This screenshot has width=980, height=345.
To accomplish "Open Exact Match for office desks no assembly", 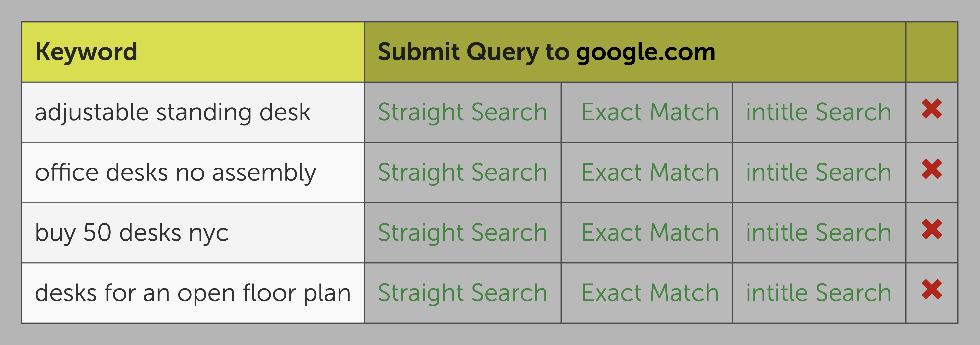I will 650,173.
